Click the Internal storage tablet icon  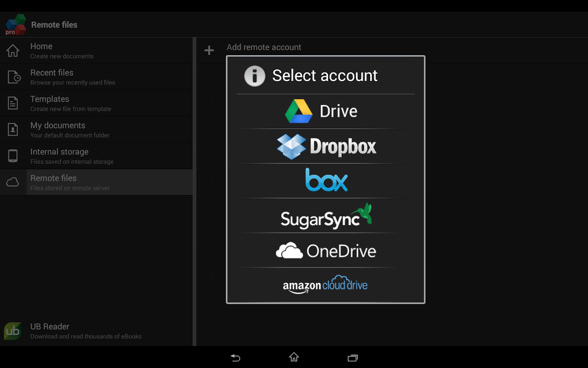[13, 156]
